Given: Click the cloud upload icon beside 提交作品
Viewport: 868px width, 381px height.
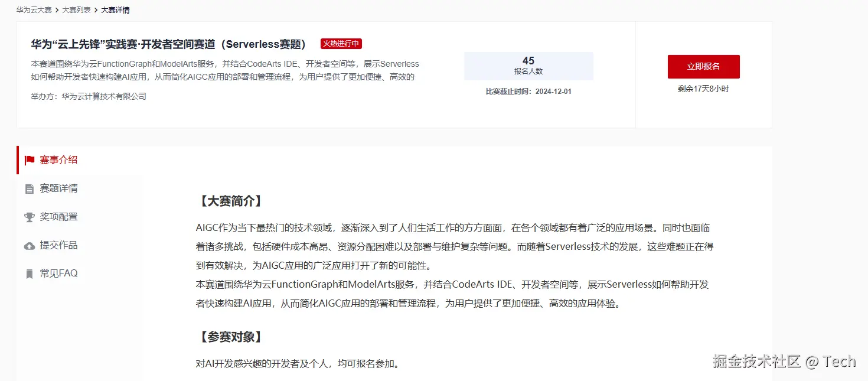Looking at the screenshot, I should [30, 246].
